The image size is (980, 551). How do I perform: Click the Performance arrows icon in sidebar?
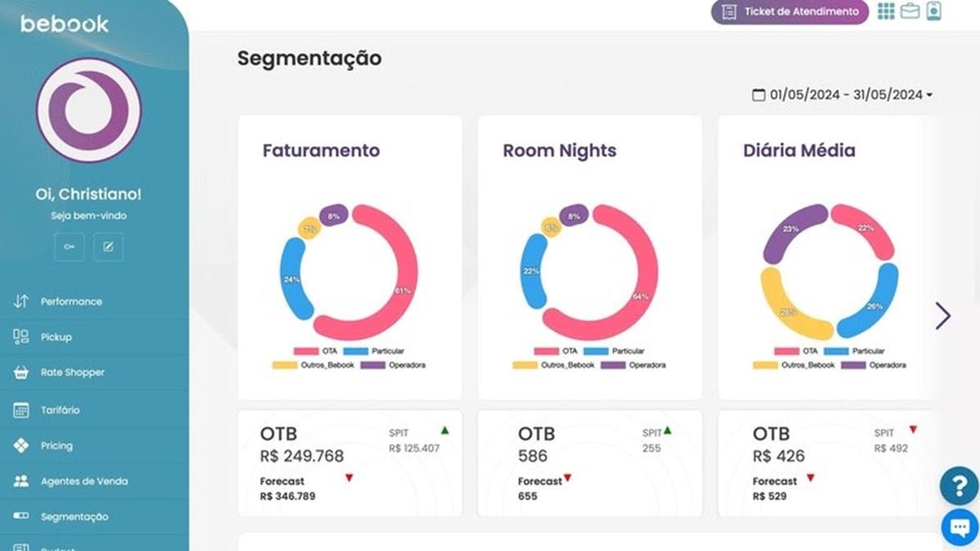point(21,301)
